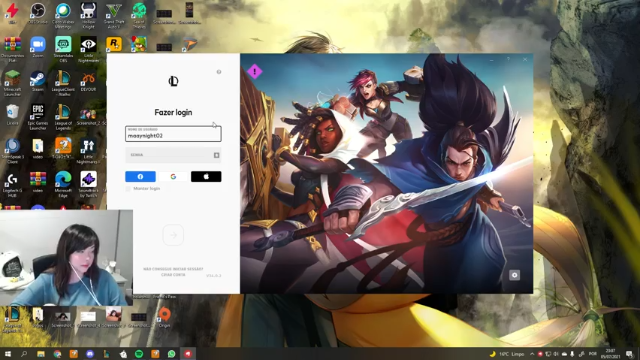This screenshot has height=360, width=640.
Task: Click the Windows Start button
Action: coord(7,354)
